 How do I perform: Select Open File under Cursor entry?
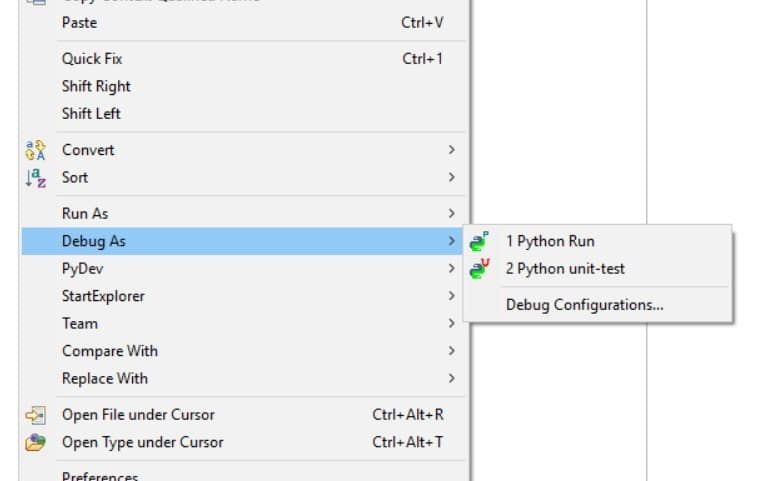click(x=243, y=414)
